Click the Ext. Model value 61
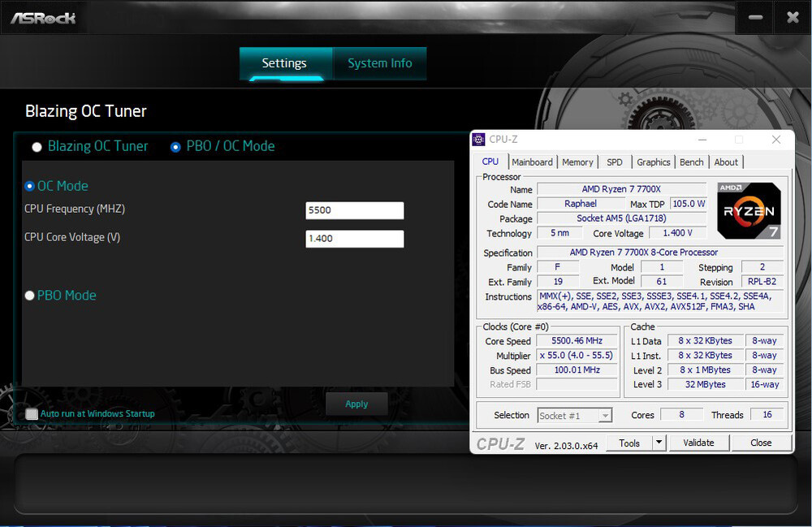Screen dimensions: 812x527 tap(661, 281)
